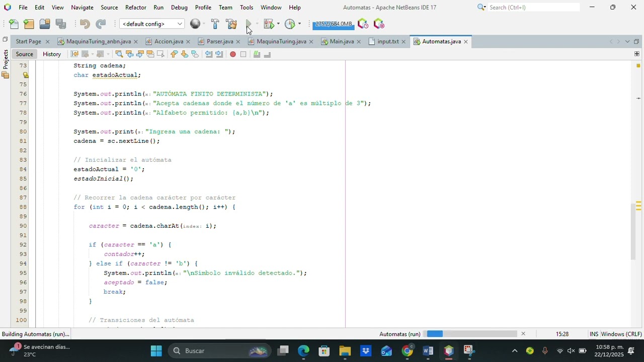
Task: Switch to Parser.java tab
Action: [x=220, y=41]
